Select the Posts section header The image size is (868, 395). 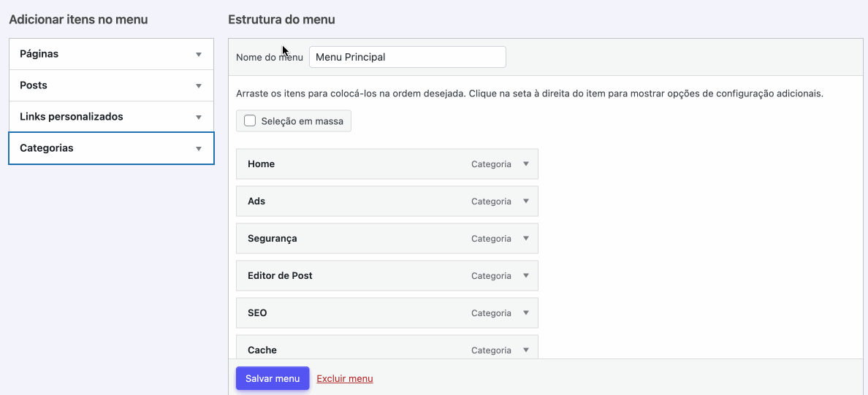(x=111, y=85)
